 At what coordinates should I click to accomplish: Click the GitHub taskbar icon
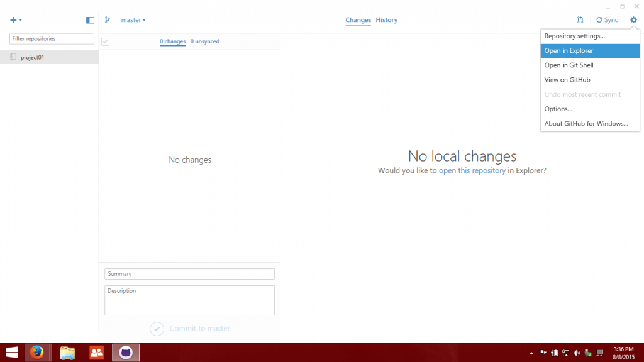tap(126, 353)
